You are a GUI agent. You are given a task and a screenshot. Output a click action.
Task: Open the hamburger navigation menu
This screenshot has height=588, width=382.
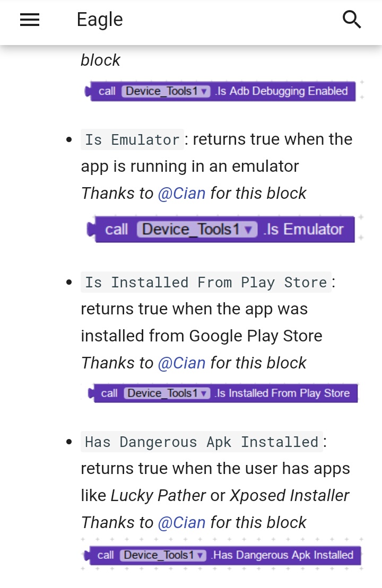(x=30, y=20)
